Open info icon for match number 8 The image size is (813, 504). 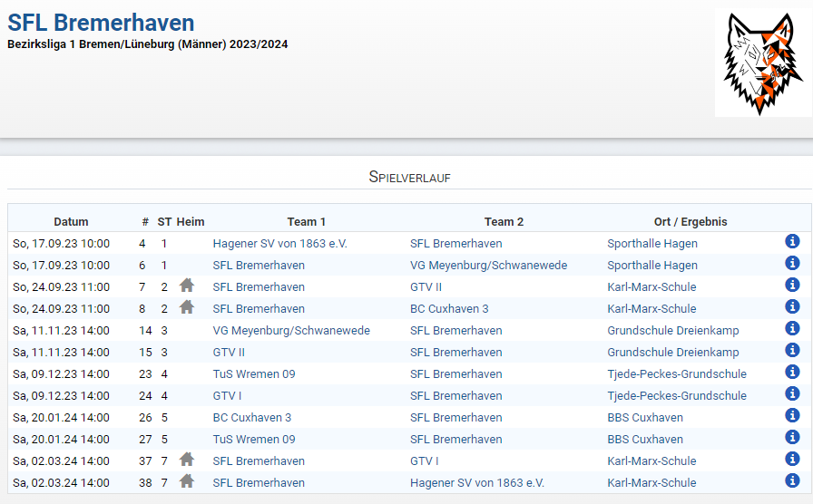click(x=792, y=306)
